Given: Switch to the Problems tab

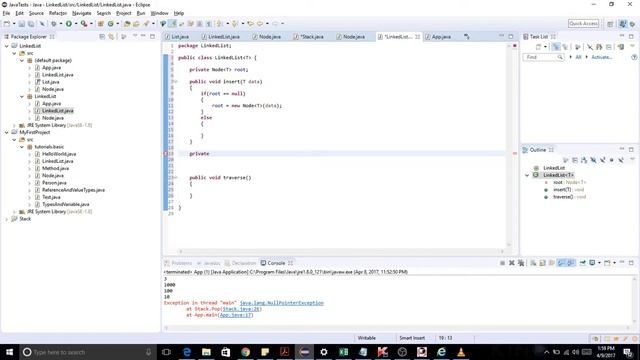Looking at the screenshot, I should (x=178, y=263).
